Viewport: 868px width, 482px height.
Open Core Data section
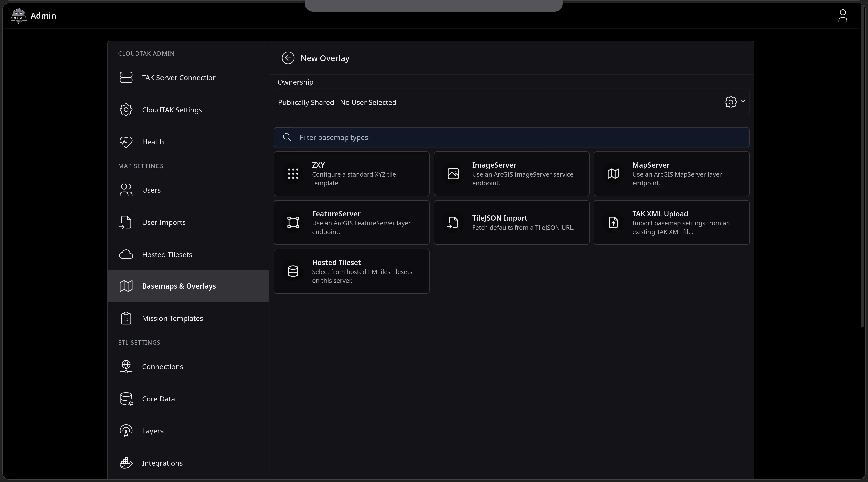click(x=188, y=399)
